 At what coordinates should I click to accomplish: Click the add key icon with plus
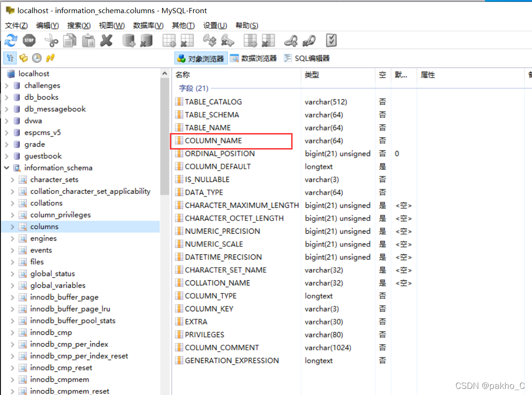pos(209,41)
